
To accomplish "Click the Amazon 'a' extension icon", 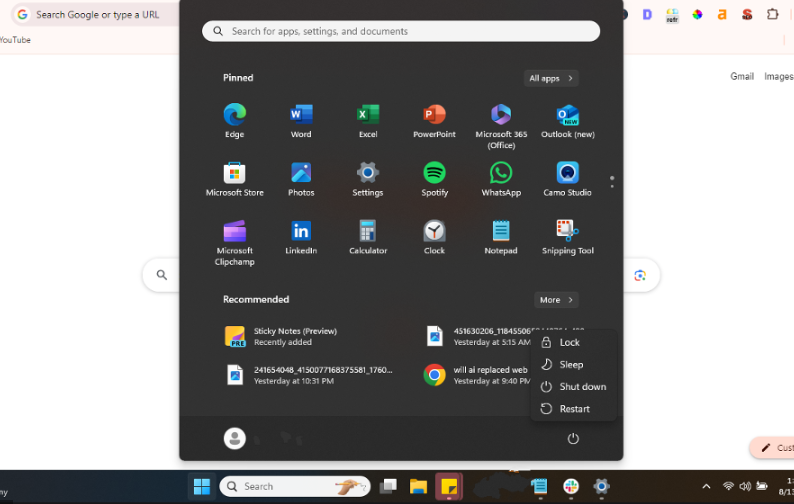I will [722, 14].
